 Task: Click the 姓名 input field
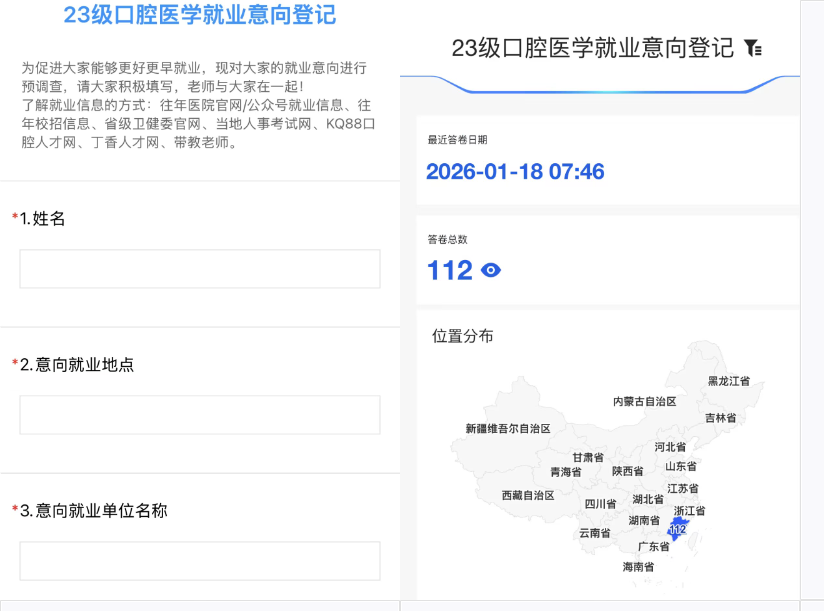[200, 269]
